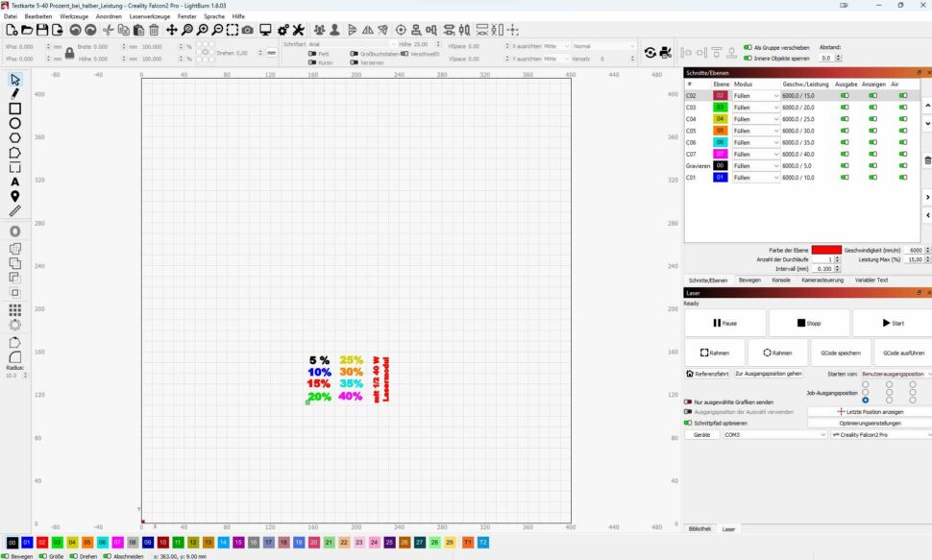
Task: Click the scissors cut icon
Action: point(109,30)
